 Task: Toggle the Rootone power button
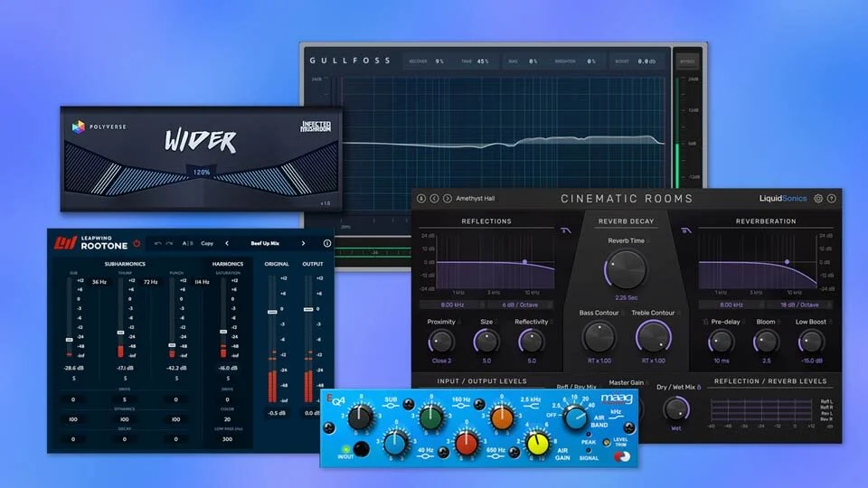pos(137,243)
